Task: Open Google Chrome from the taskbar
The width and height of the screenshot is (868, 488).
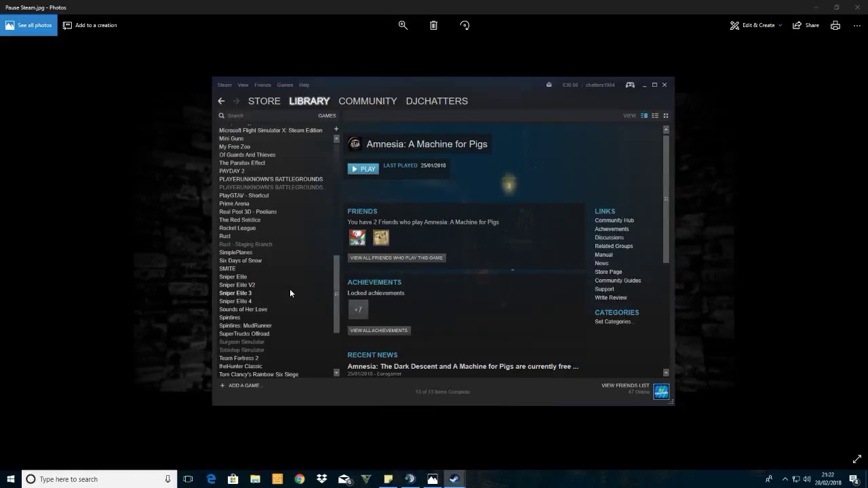Action: tap(300, 479)
